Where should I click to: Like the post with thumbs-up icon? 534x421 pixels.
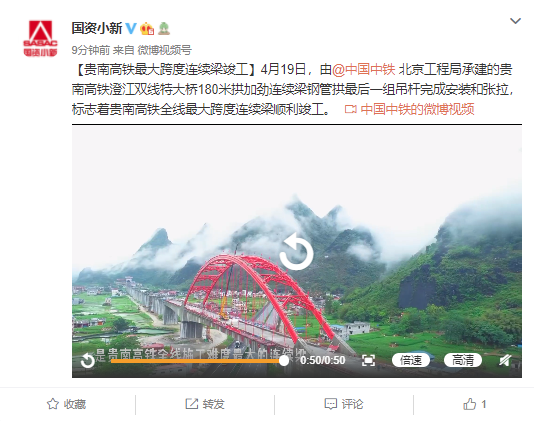point(474,404)
